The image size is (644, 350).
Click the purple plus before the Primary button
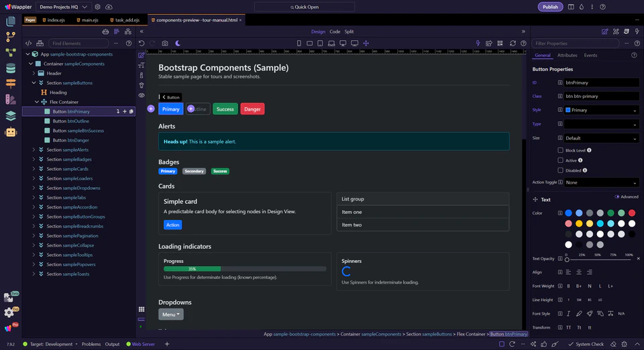point(151,109)
